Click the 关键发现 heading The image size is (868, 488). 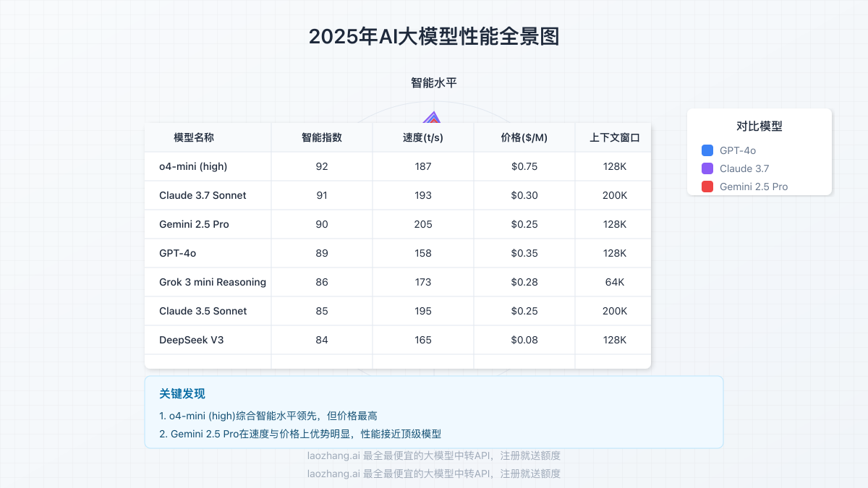coord(182,394)
